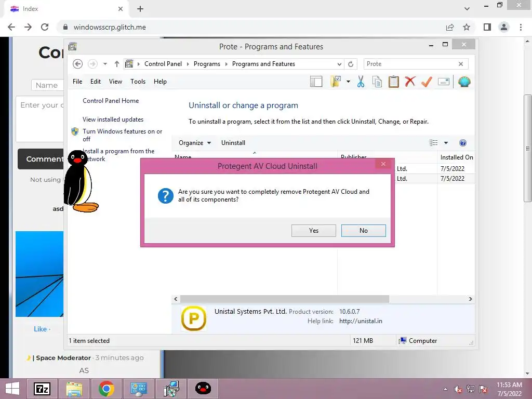The image size is (532, 399).
Task: Open the Tools menu in Programs and Features
Action: (x=138, y=82)
